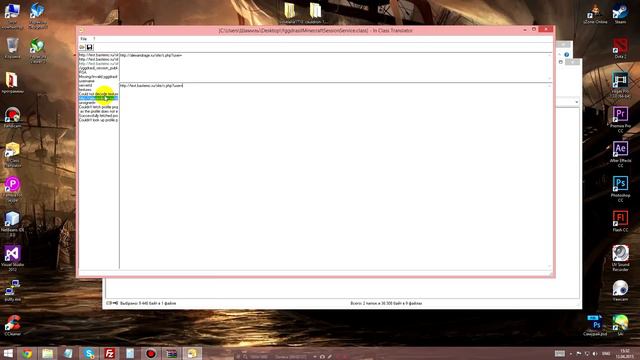The width and height of the screenshot is (640, 360).
Task: Click the blue help icon in Explorer window
Action: (567, 55)
